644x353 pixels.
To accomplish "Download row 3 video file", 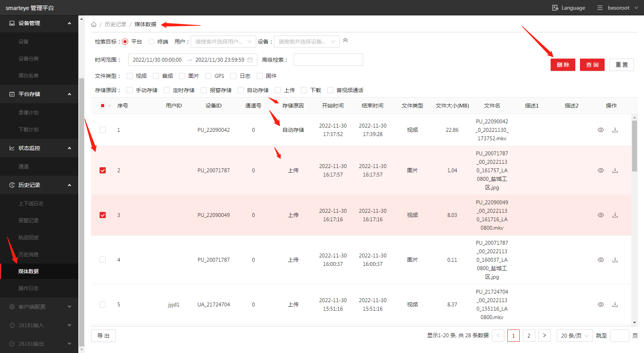I will tap(615, 215).
